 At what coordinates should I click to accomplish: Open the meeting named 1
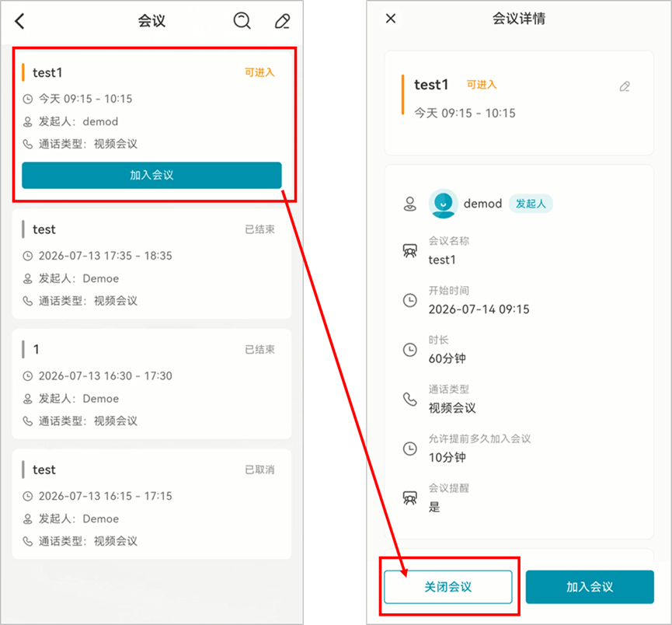point(151,384)
